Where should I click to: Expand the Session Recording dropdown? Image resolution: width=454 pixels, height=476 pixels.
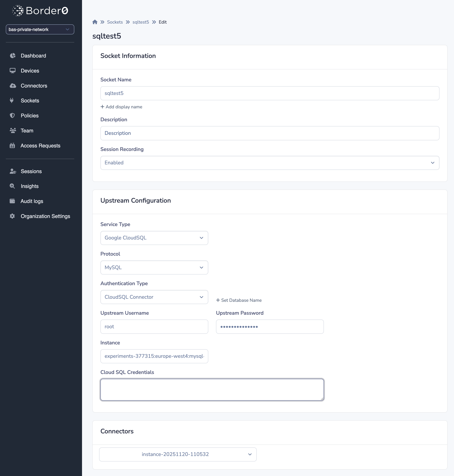tap(270, 163)
